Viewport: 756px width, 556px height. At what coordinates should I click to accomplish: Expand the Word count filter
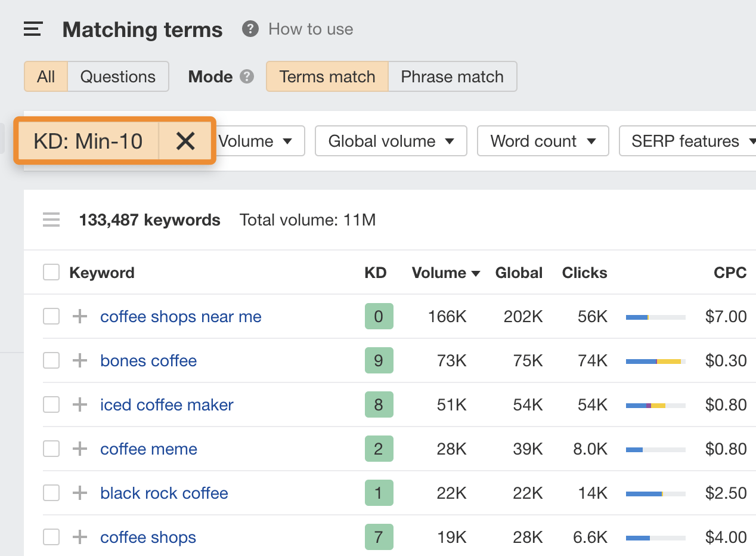(543, 141)
